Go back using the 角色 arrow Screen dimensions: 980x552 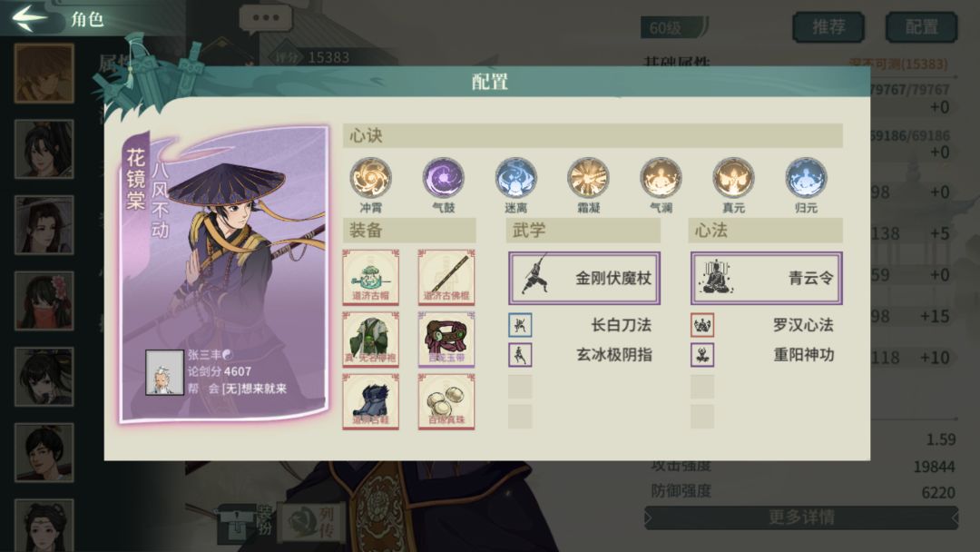click(x=29, y=17)
